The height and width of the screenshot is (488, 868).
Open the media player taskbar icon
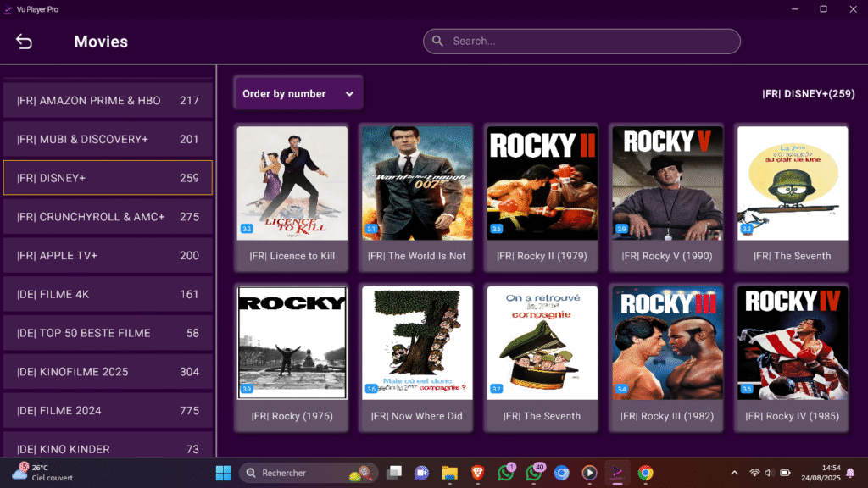pos(589,473)
